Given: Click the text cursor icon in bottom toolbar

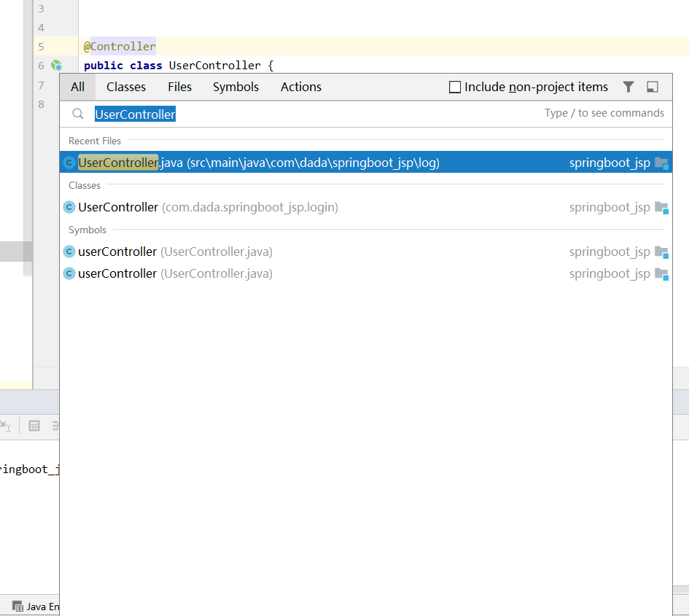Looking at the screenshot, I should point(8,426).
